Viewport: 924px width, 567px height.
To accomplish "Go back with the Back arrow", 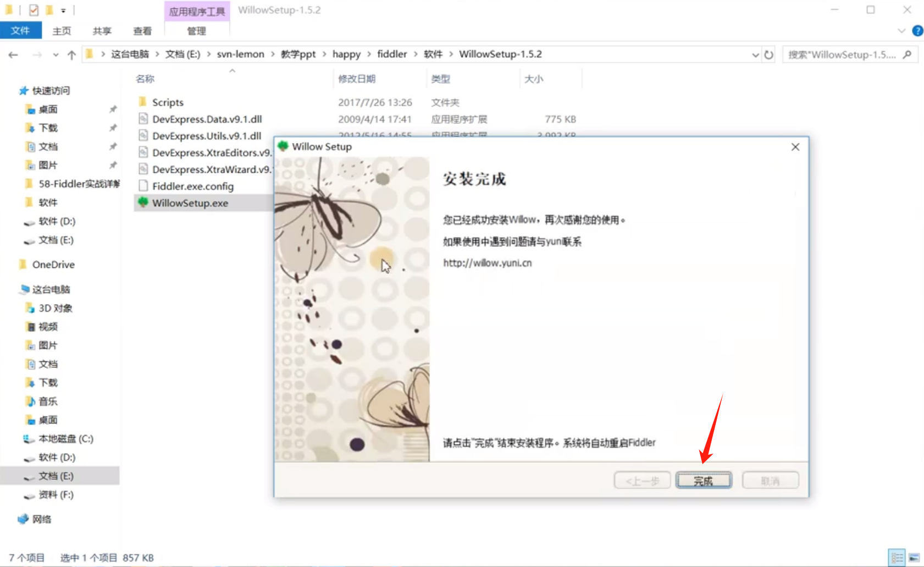I will [x=13, y=54].
